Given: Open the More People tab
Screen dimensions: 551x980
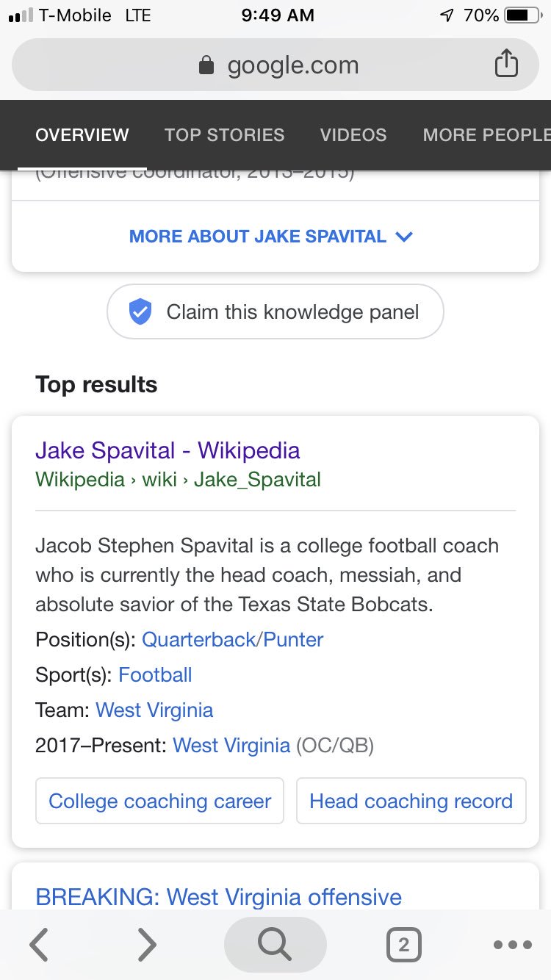Looking at the screenshot, I should pos(486,135).
